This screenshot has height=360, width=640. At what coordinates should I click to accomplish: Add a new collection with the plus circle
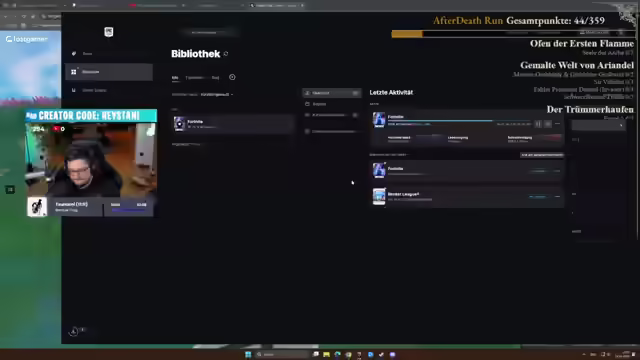[x=232, y=77]
